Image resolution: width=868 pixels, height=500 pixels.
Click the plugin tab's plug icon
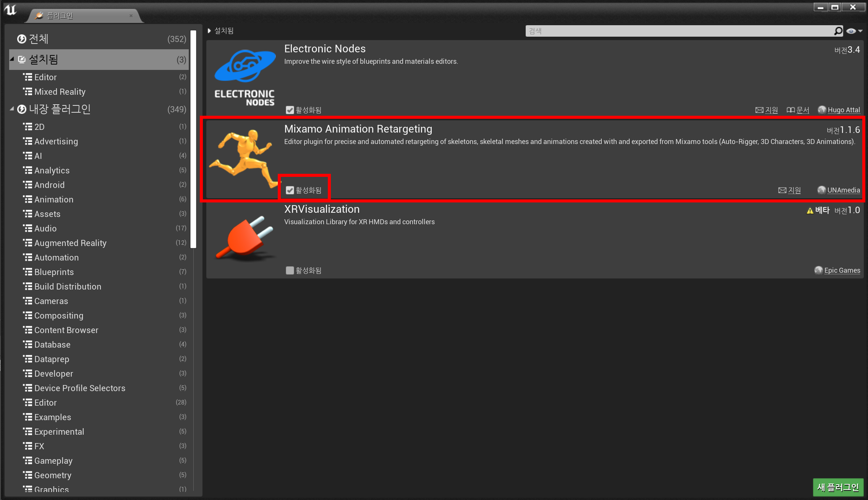[39, 15]
